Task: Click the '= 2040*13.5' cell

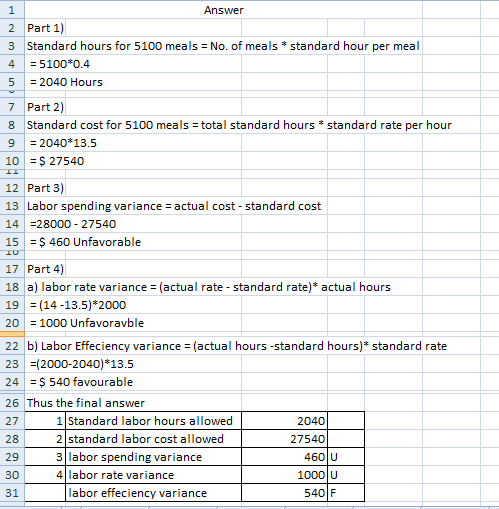Action: point(63,143)
